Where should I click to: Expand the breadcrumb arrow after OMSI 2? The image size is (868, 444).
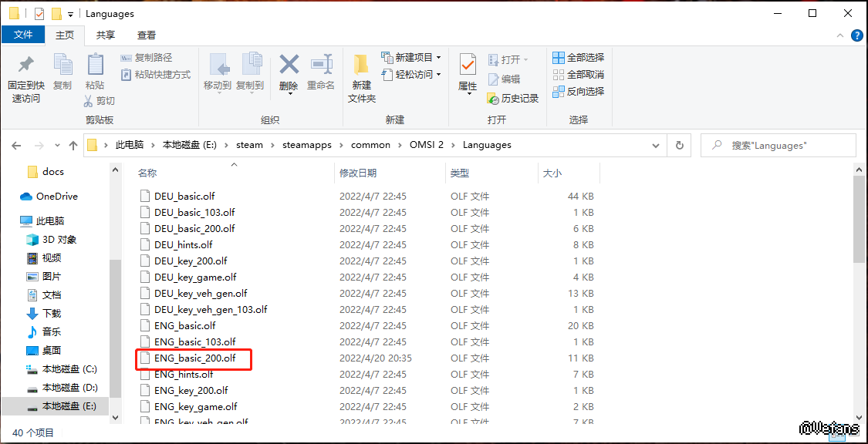pos(454,146)
